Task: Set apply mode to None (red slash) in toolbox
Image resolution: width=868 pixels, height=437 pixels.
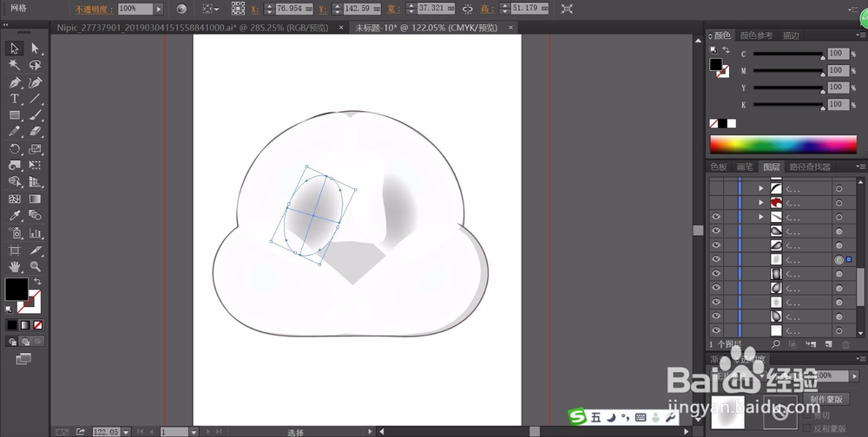Action: [38, 325]
